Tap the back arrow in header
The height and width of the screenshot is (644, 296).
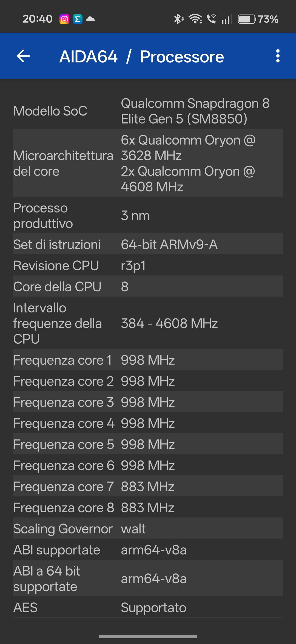23,56
